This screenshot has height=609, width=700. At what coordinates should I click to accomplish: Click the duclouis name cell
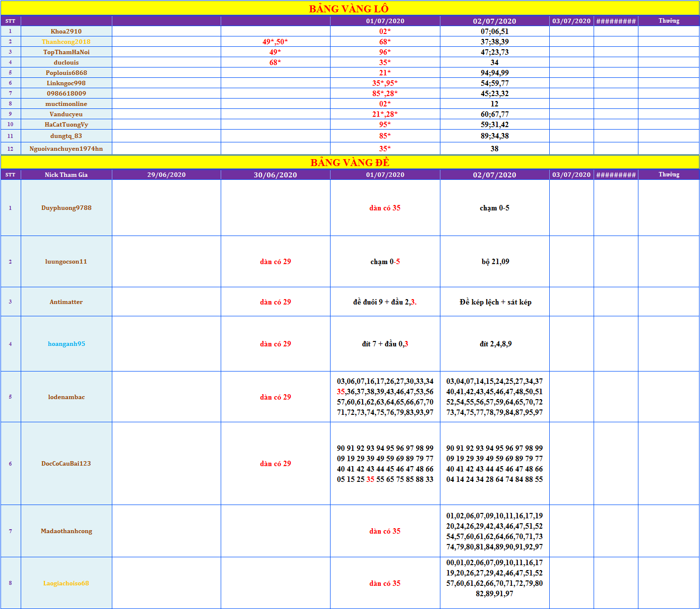67,62
